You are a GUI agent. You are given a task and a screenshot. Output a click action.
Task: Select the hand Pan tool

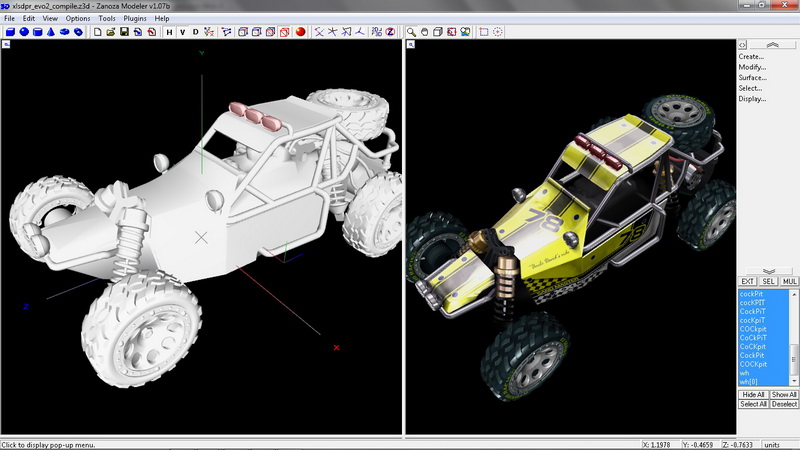425,32
